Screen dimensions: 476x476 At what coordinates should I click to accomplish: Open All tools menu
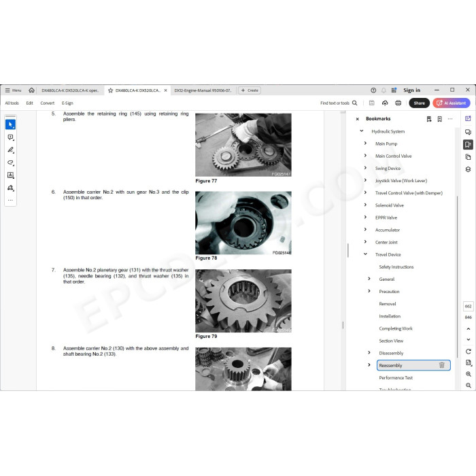tap(12, 103)
